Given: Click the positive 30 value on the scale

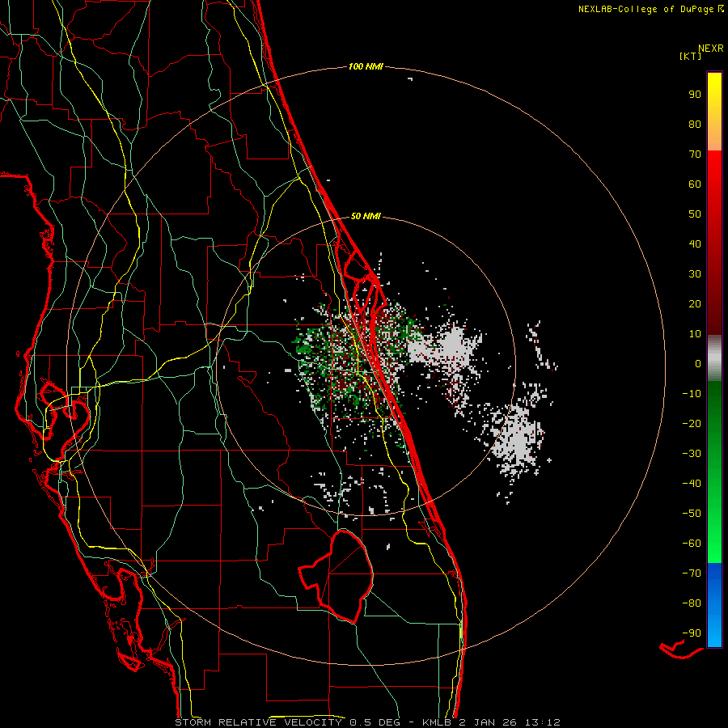Looking at the screenshot, I should tap(695, 274).
